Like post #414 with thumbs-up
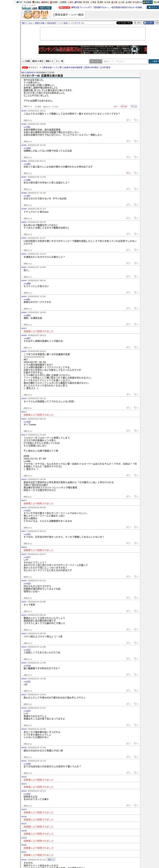Screen dimensions: 159x868 coord(129,496)
